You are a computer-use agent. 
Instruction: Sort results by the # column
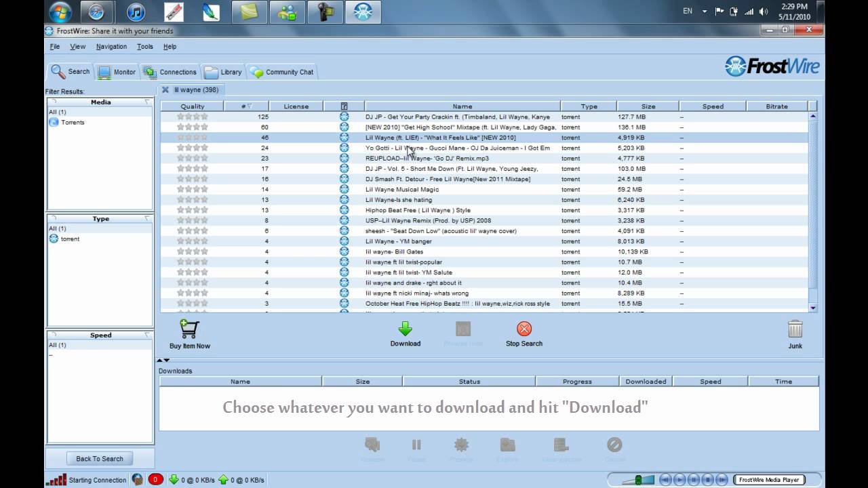tap(247, 106)
